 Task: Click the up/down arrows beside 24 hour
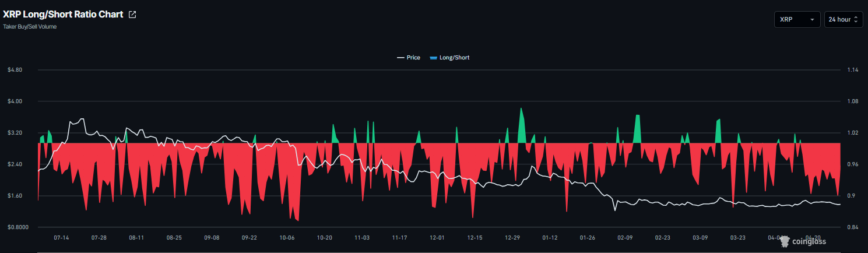[856, 20]
